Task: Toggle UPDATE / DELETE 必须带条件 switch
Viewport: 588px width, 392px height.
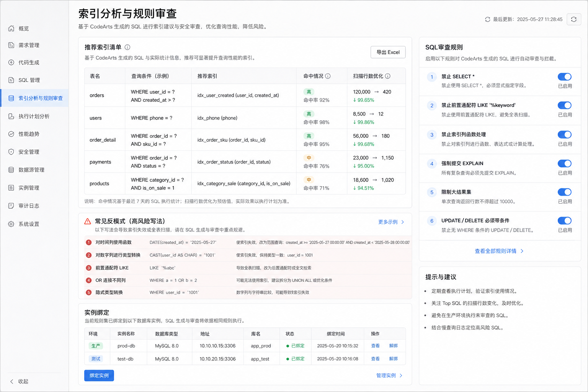Action: point(565,220)
